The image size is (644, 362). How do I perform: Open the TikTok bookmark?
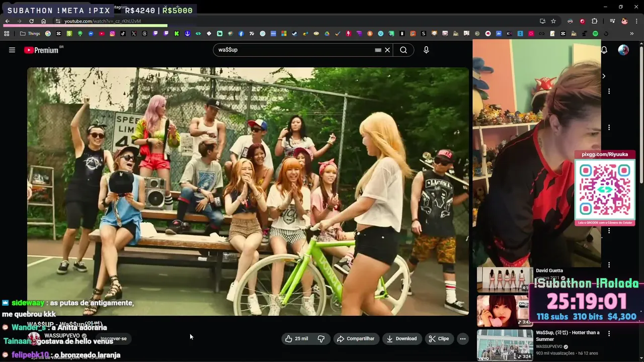point(123,34)
